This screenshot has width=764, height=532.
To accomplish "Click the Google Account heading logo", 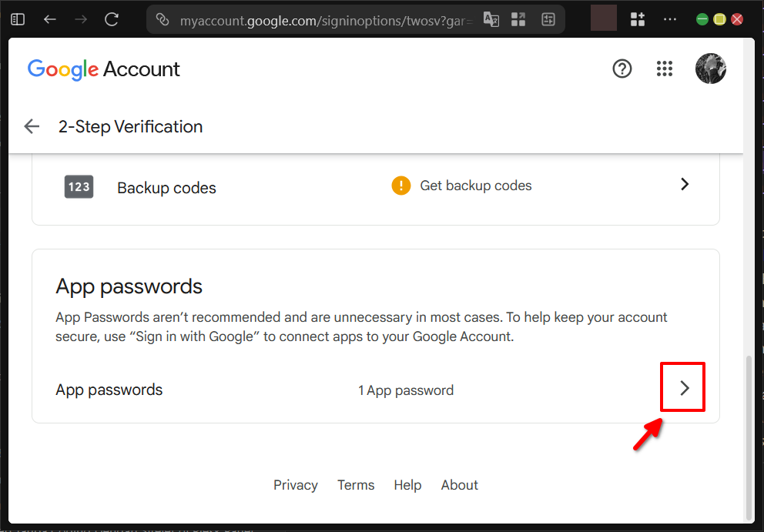I will point(103,69).
